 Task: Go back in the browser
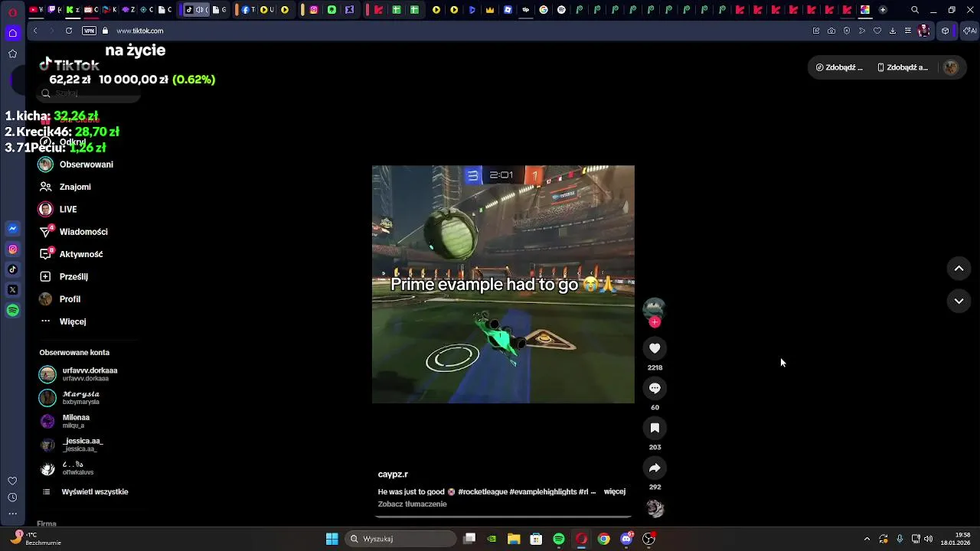[35, 31]
